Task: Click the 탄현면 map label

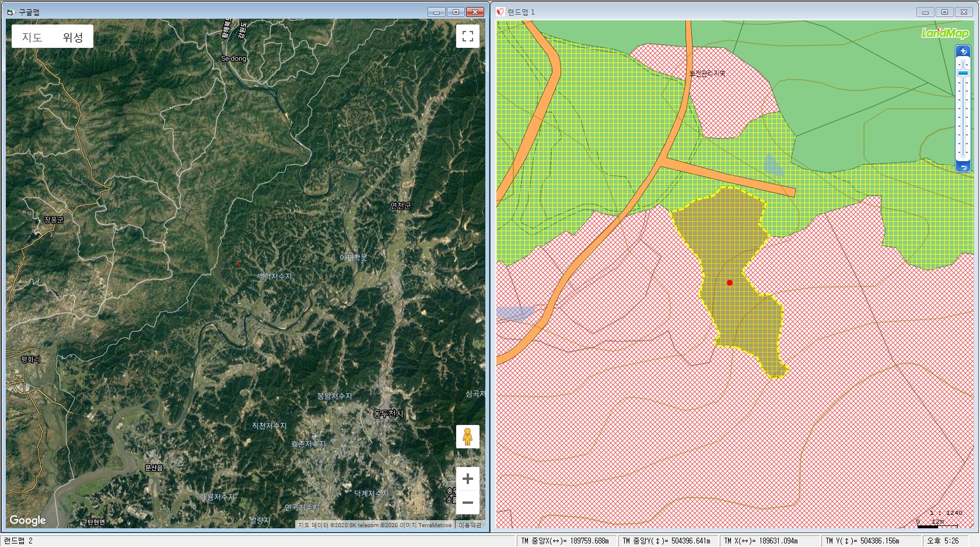Action: (96, 522)
